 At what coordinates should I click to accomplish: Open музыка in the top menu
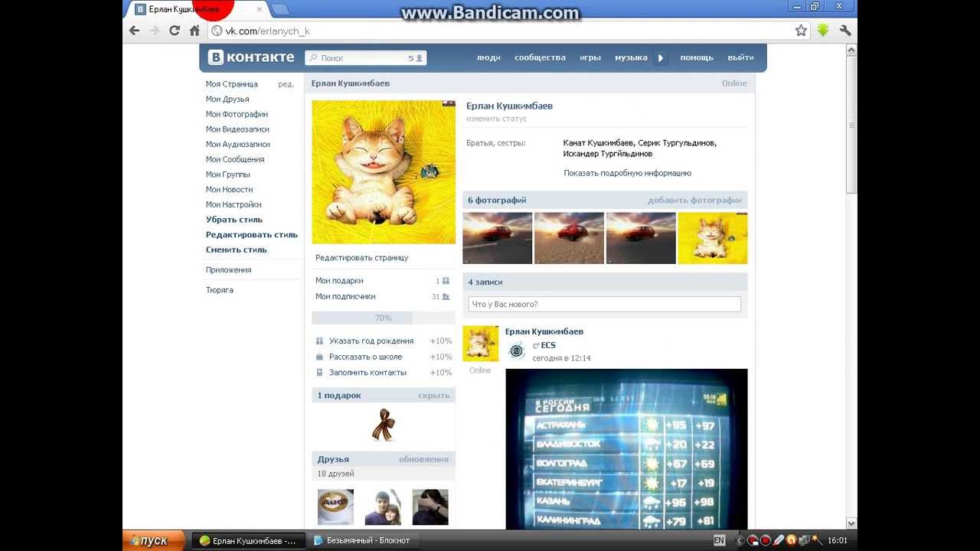[631, 57]
